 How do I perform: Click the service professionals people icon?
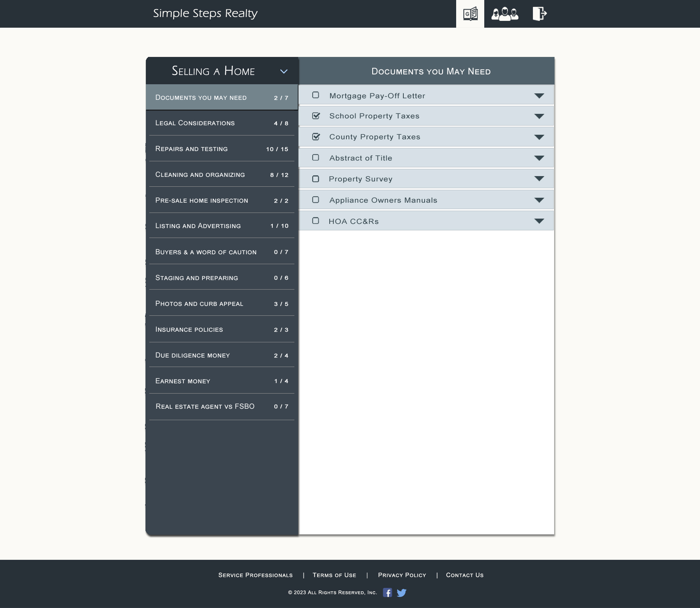pos(504,14)
